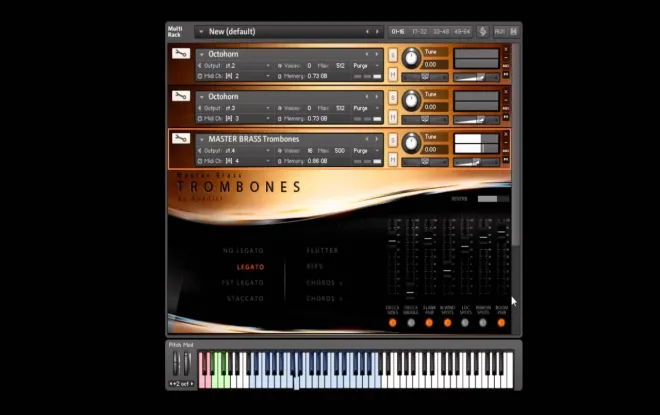
Task: Toggle the ROOM PAIR mic button
Action: [501, 323]
